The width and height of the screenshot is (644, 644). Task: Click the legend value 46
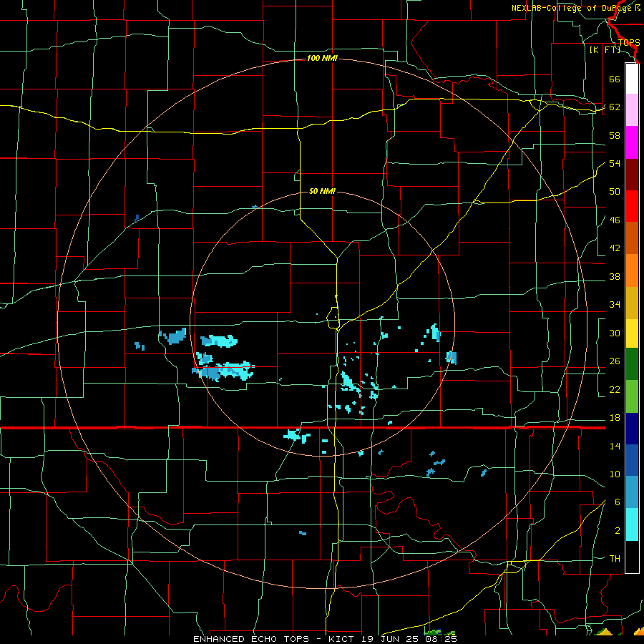[615, 220]
